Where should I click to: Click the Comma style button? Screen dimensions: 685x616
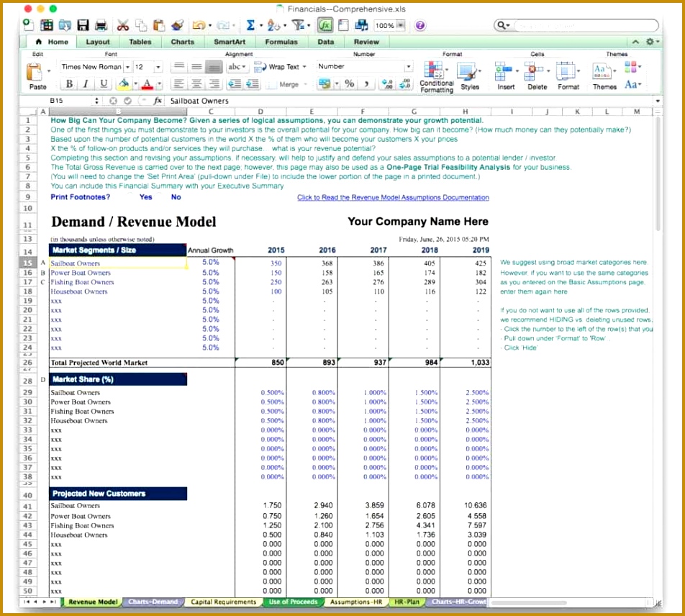click(x=366, y=83)
